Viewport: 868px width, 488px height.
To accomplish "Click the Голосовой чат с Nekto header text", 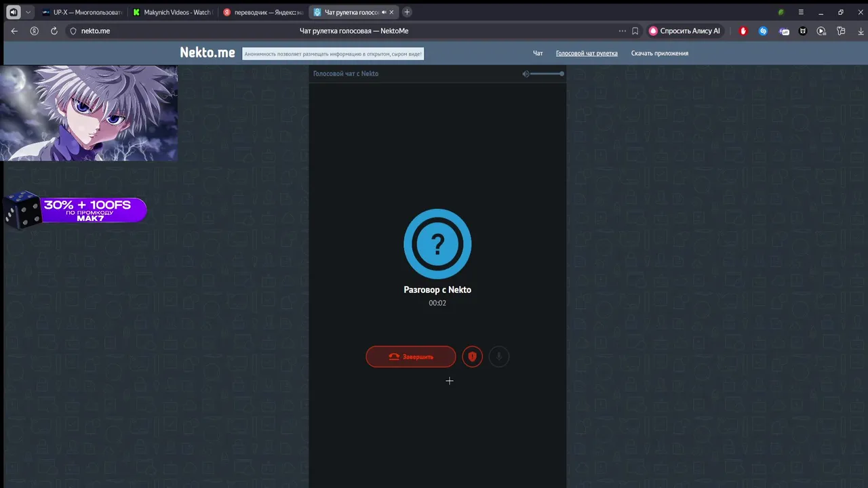I will point(346,73).
